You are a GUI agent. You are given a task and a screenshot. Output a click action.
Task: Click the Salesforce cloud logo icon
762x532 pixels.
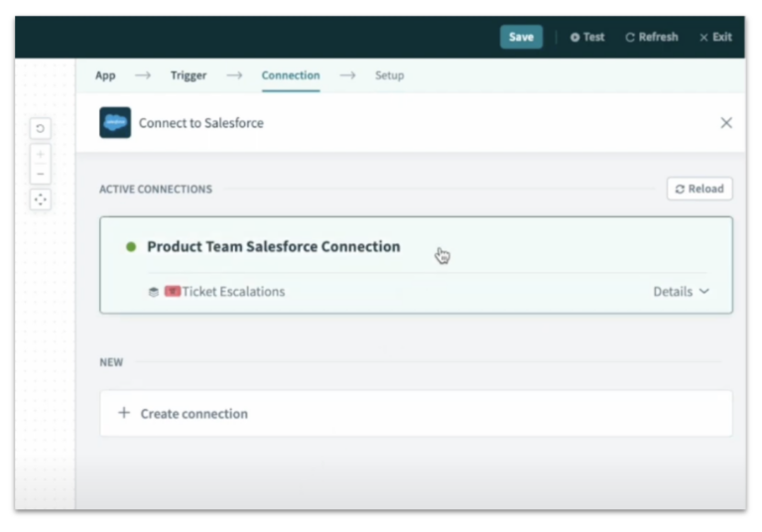[x=115, y=123]
